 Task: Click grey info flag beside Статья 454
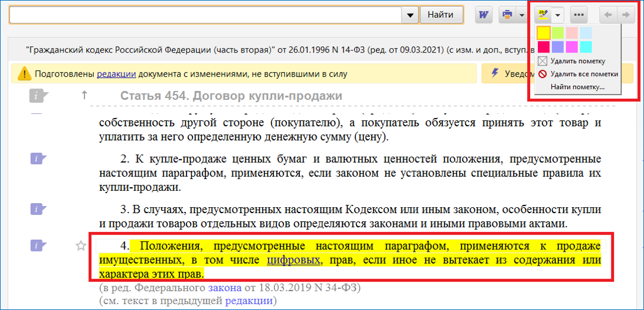coord(38,96)
